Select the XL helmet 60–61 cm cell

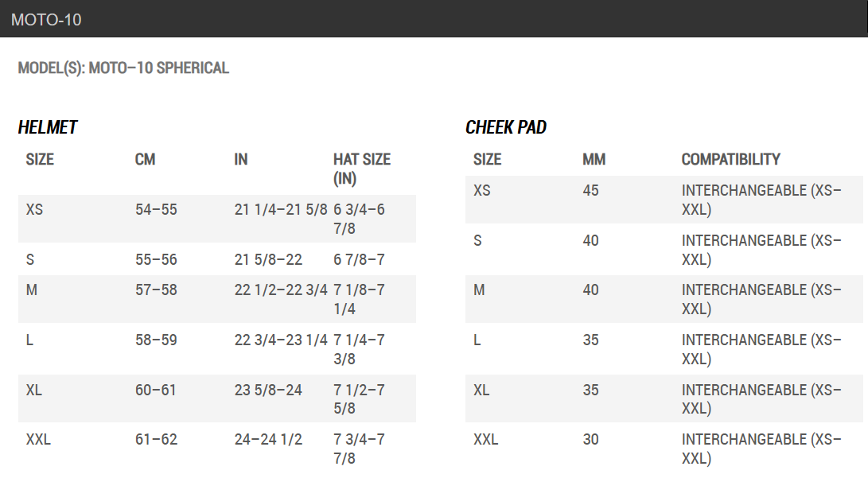click(x=156, y=391)
